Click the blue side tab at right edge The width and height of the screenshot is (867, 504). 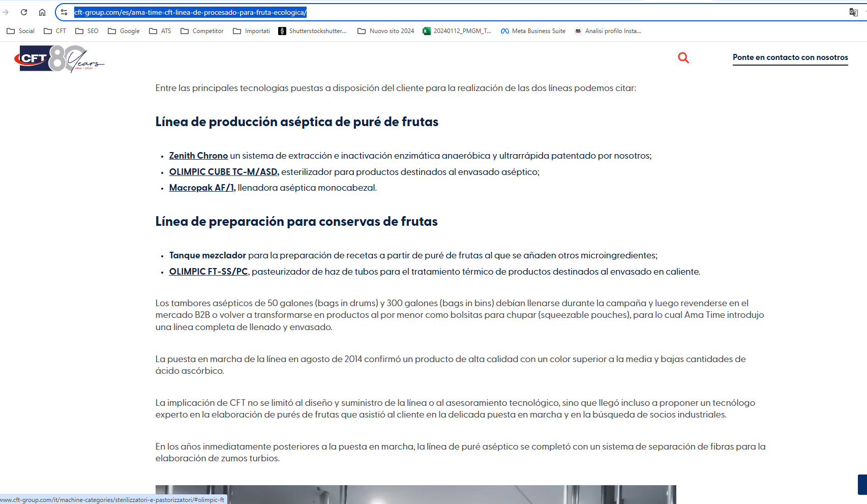point(862,485)
